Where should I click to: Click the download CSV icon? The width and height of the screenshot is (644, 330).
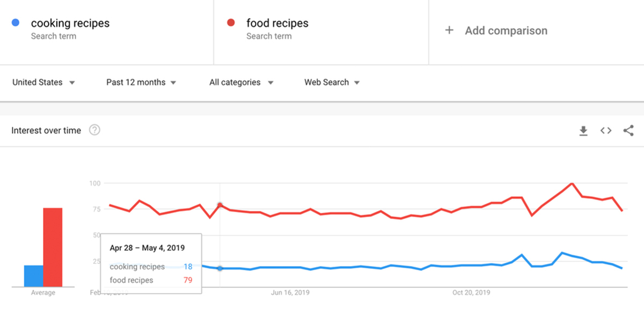(583, 130)
